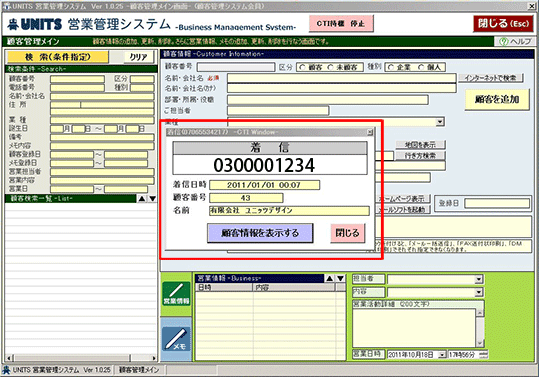Click the 営業担当者 search field
Viewport: 539px width, 377px height.
tap(102, 172)
